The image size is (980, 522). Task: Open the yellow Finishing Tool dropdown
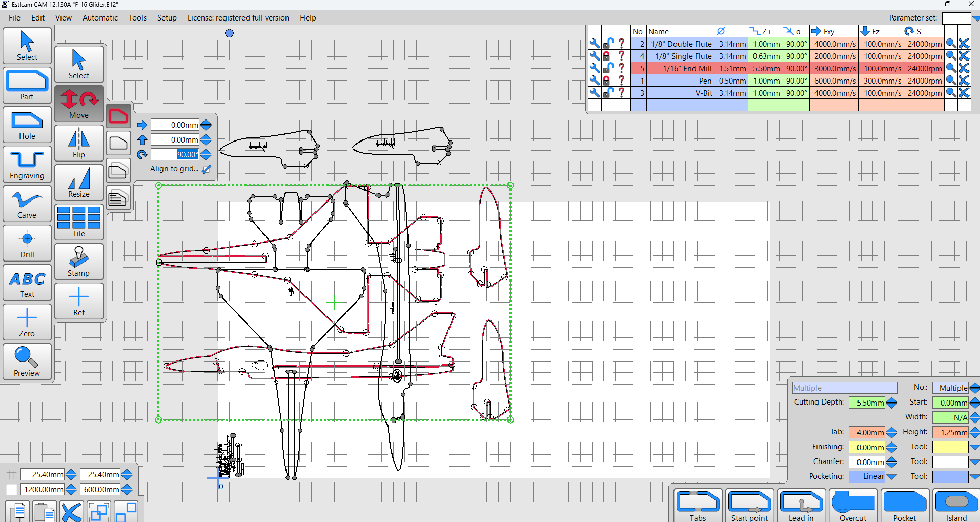click(974, 447)
